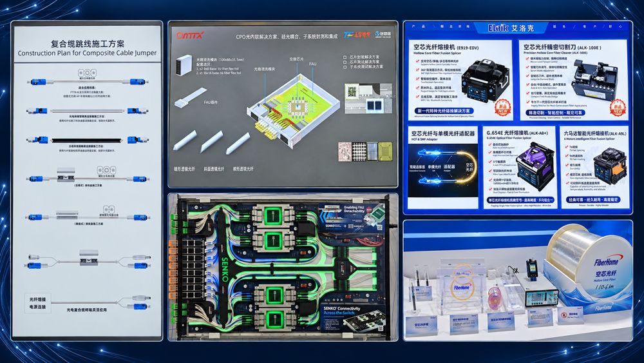The image size is (644, 363).
Task: Click the white module box beside 光路清洗模块 text
Action: point(184,65)
